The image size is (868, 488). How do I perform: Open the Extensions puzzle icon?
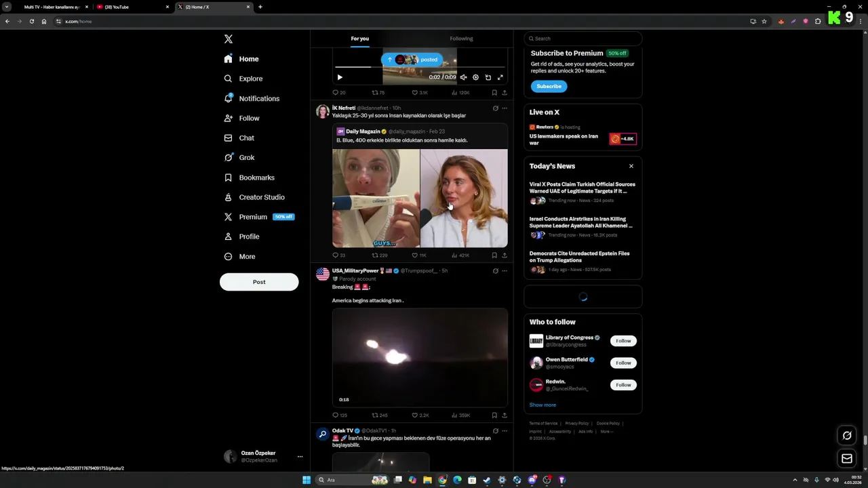818,21
